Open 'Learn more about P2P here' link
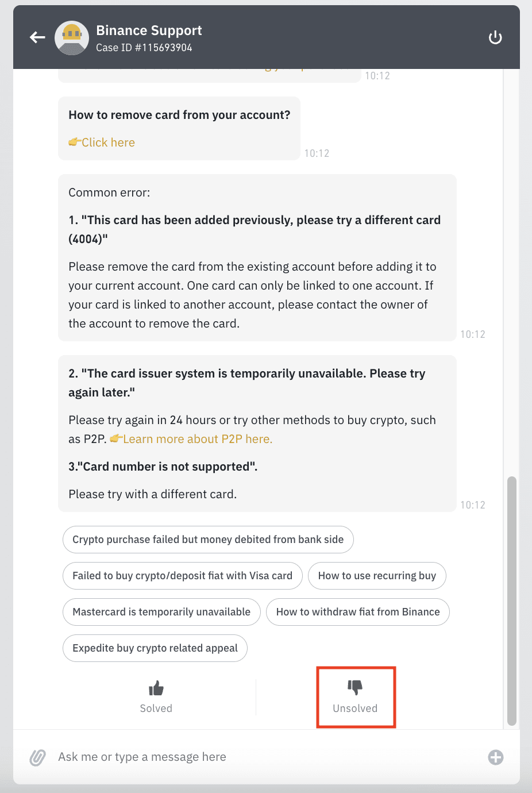532x793 pixels. pyautogui.click(x=197, y=439)
